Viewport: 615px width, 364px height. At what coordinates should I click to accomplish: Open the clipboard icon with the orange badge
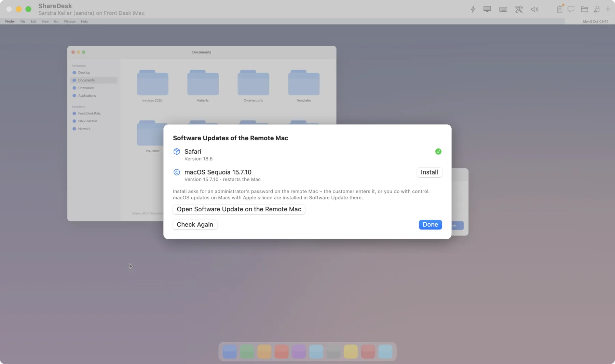[x=560, y=9]
